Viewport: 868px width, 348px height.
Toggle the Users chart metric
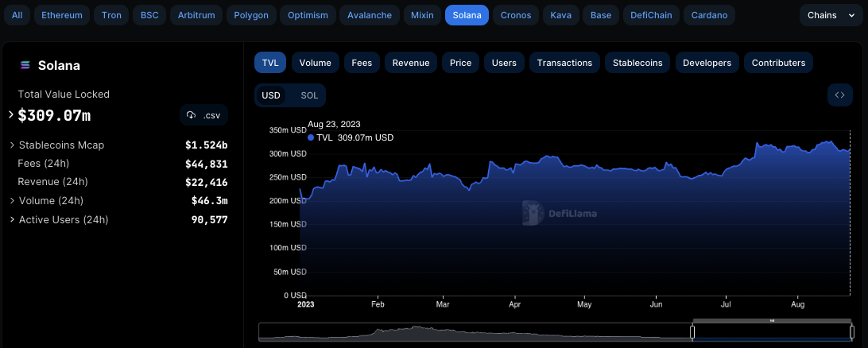click(x=504, y=63)
